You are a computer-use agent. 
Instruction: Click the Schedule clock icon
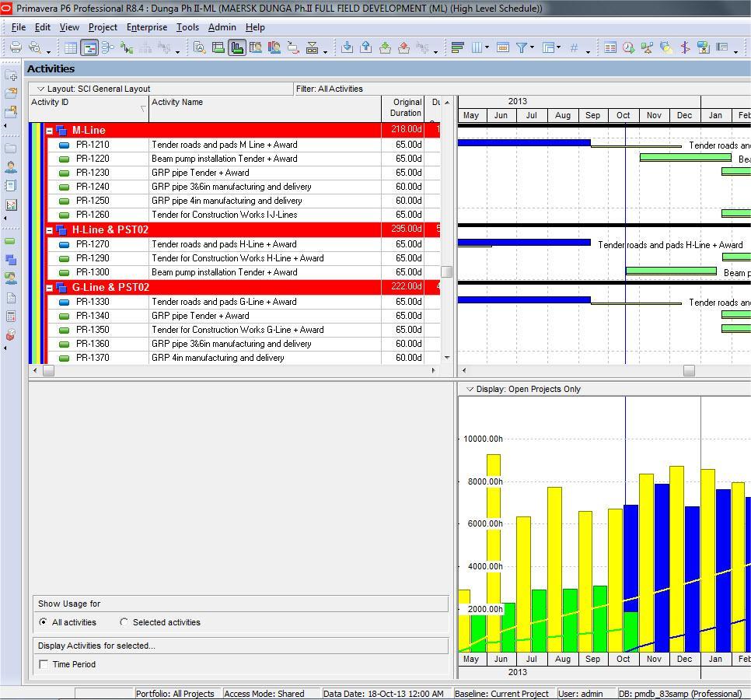tap(628, 47)
